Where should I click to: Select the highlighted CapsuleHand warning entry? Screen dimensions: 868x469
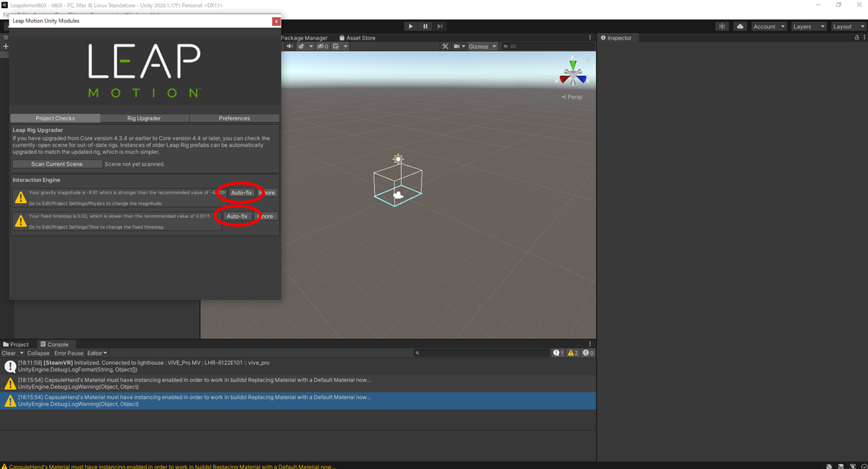298,401
